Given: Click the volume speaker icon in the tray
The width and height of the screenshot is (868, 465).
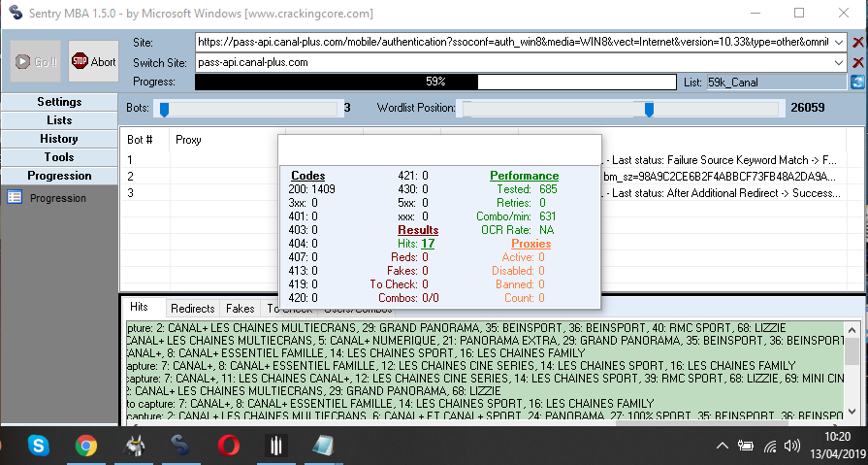Looking at the screenshot, I should click(792, 445).
